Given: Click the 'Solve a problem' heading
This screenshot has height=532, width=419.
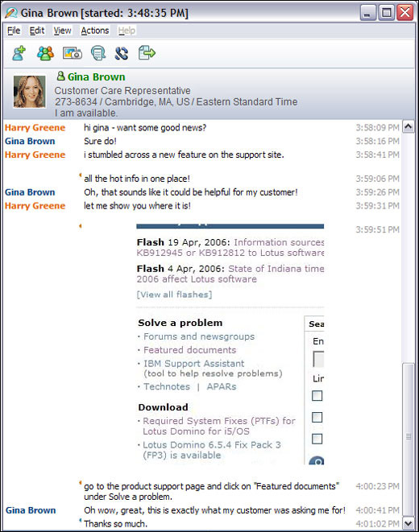Looking at the screenshot, I should click(180, 323).
